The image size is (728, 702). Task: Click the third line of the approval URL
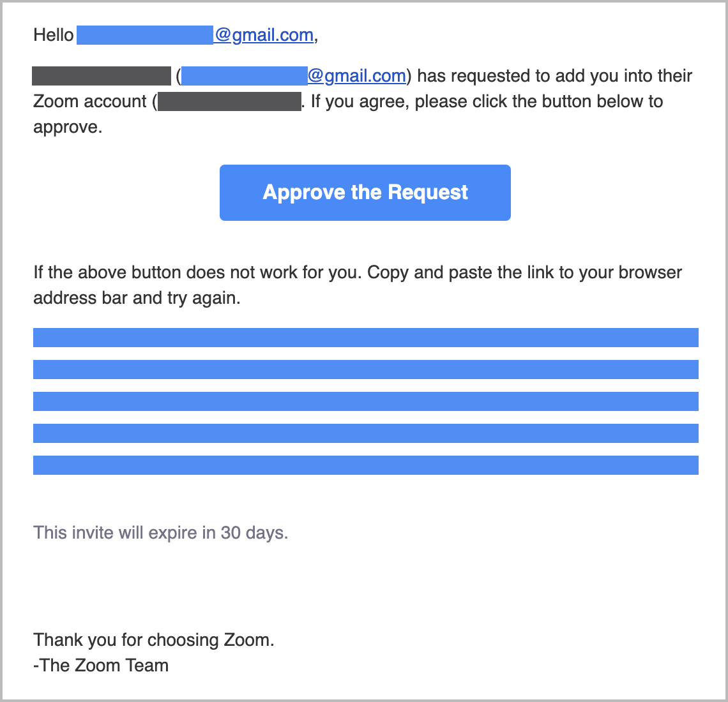click(x=365, y=401)
